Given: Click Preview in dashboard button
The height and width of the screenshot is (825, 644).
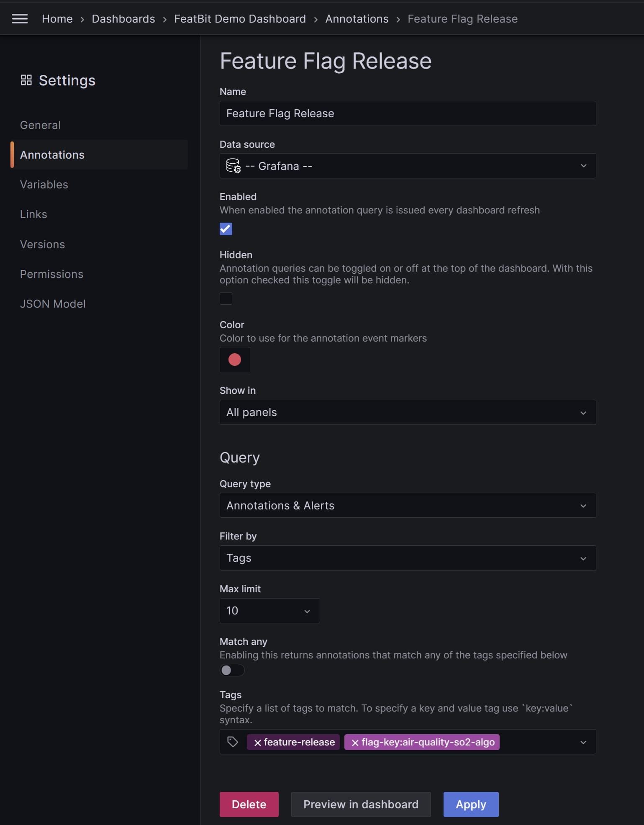Looking at the screenshot, I should (x=361, y=804).
